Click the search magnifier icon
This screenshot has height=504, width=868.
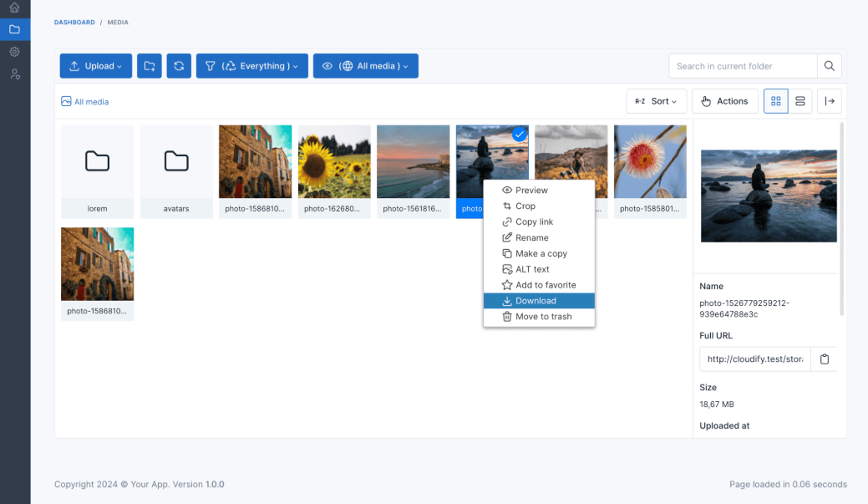830,66
